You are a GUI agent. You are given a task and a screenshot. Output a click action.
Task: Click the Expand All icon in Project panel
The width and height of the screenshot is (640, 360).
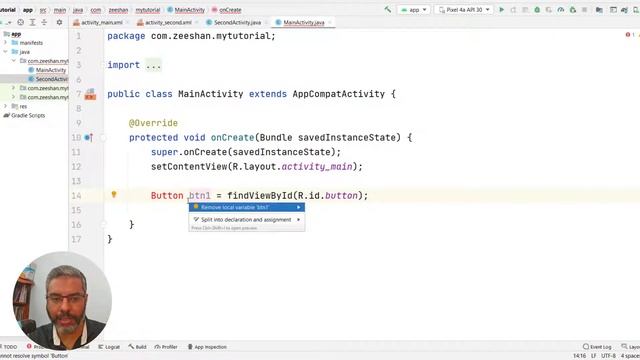click(x=32, y=22)
